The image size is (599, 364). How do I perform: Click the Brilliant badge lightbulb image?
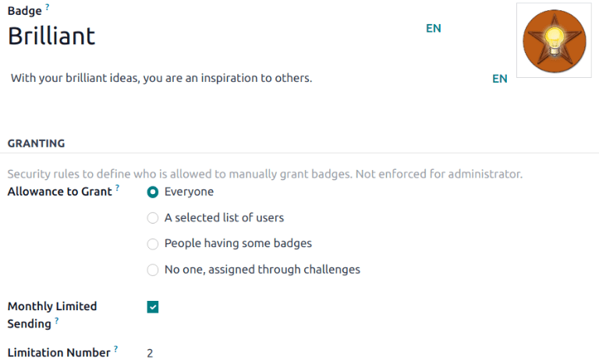(554, 39)
